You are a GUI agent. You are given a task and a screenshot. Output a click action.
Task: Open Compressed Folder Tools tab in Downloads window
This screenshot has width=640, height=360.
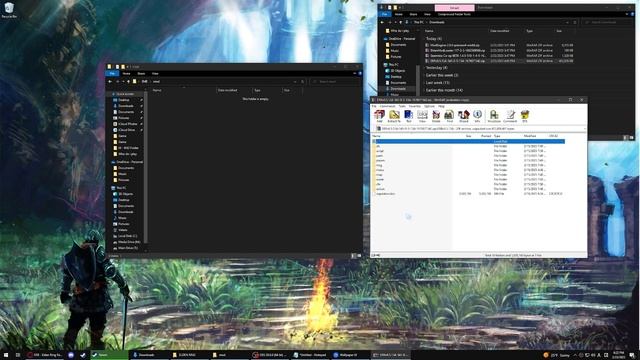[454, 14]
